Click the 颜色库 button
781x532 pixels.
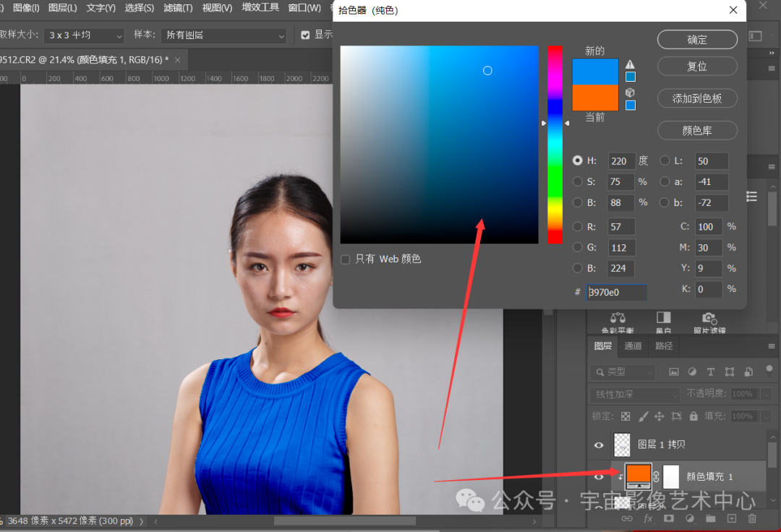click(x=697, y=130)
